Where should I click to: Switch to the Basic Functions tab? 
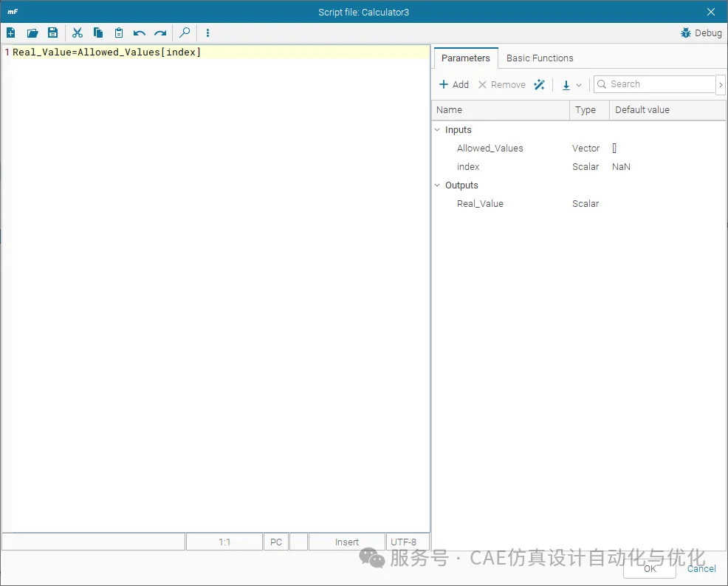click(x=540, y=58)
